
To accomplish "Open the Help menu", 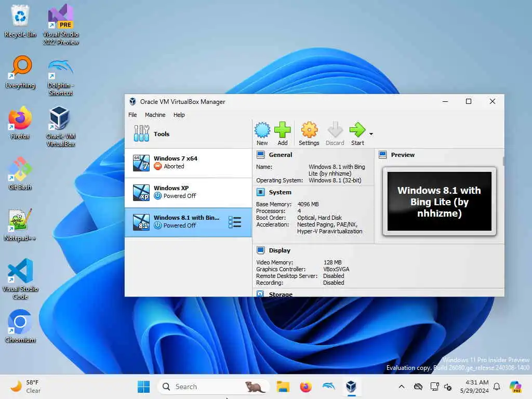I will click(x=179, y=115).
